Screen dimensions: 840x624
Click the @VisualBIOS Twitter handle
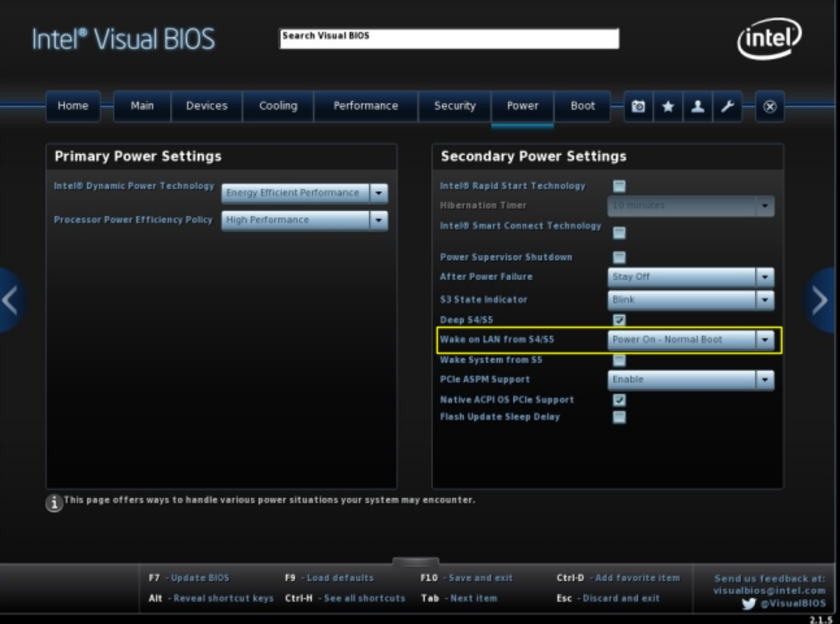793,603
